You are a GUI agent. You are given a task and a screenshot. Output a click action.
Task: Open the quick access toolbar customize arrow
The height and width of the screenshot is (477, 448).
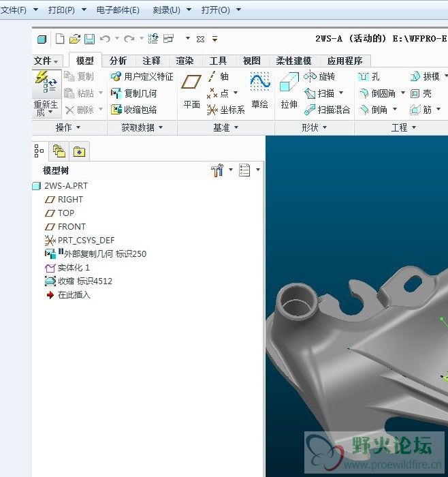(215, 39)
